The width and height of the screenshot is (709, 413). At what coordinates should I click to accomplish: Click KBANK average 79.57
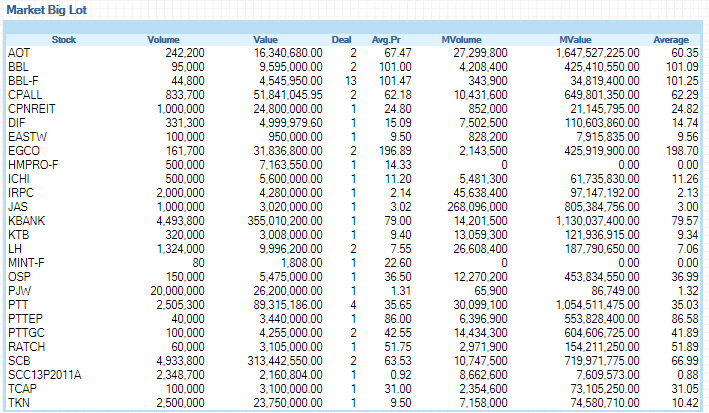click(x=685, y=221)
